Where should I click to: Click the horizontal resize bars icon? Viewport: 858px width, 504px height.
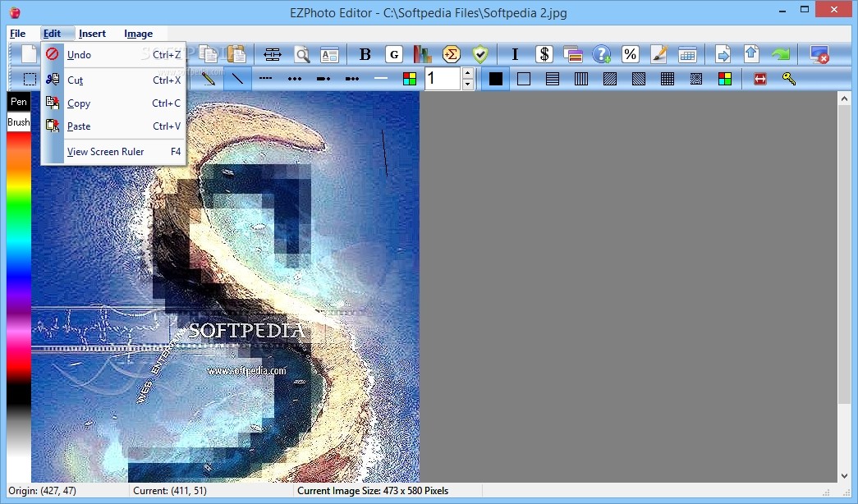[272, 54]
